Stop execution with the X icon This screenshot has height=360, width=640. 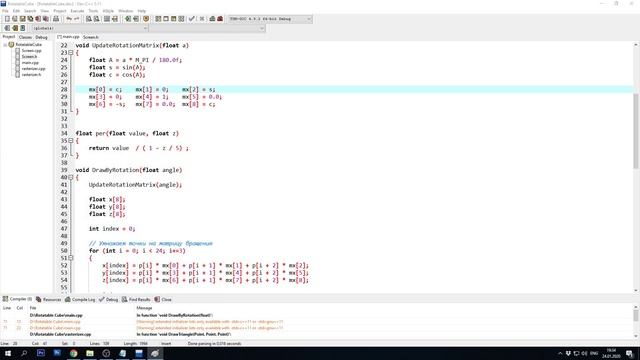202,19
